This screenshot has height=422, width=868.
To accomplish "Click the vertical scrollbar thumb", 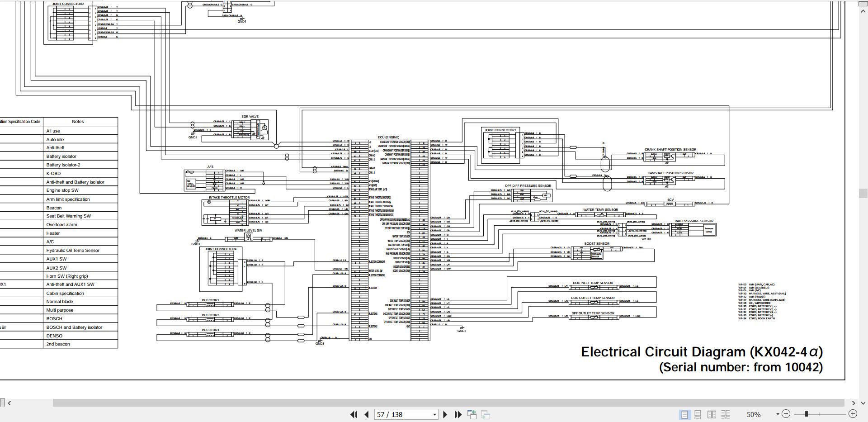I will click(x=863, y=193).
